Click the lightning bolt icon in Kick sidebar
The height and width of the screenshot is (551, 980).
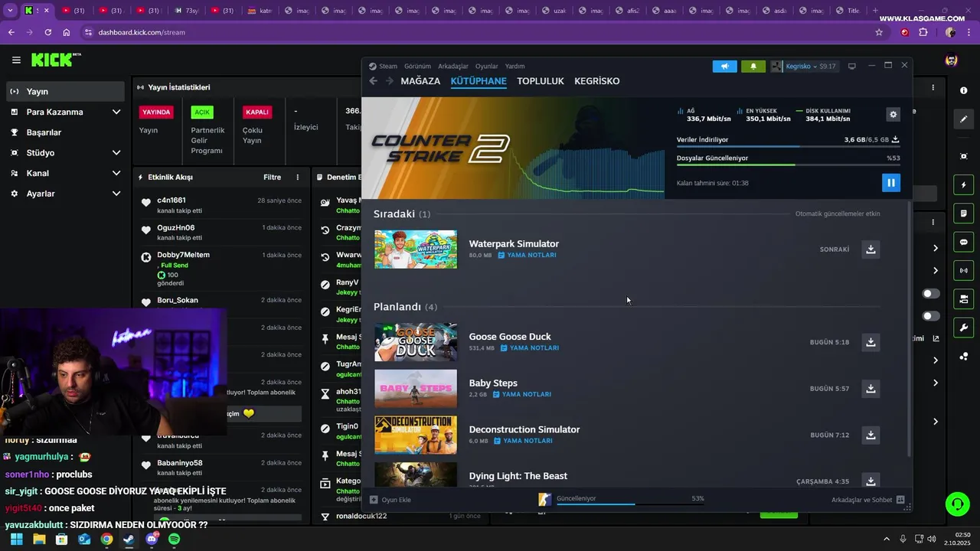point(963,185)
